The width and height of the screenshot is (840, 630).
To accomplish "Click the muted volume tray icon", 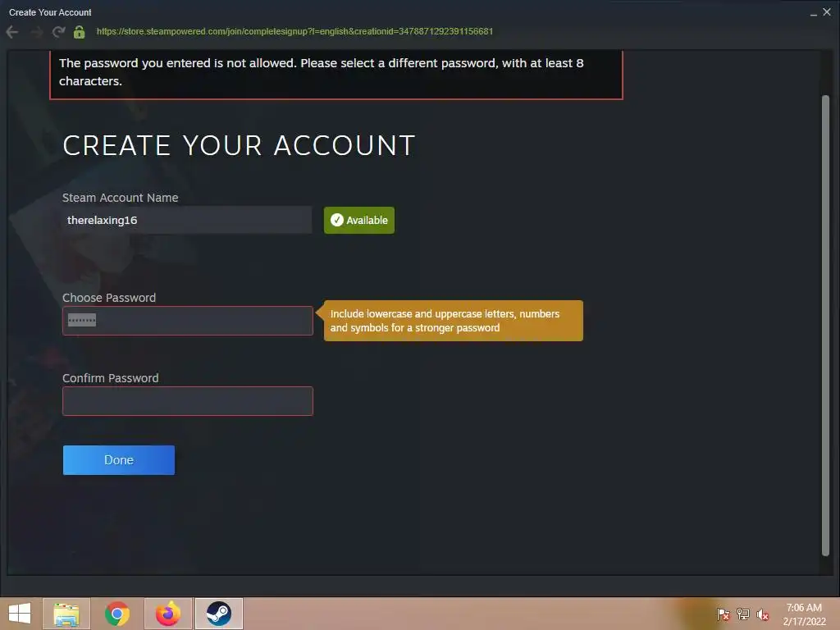I will (762, 614).
